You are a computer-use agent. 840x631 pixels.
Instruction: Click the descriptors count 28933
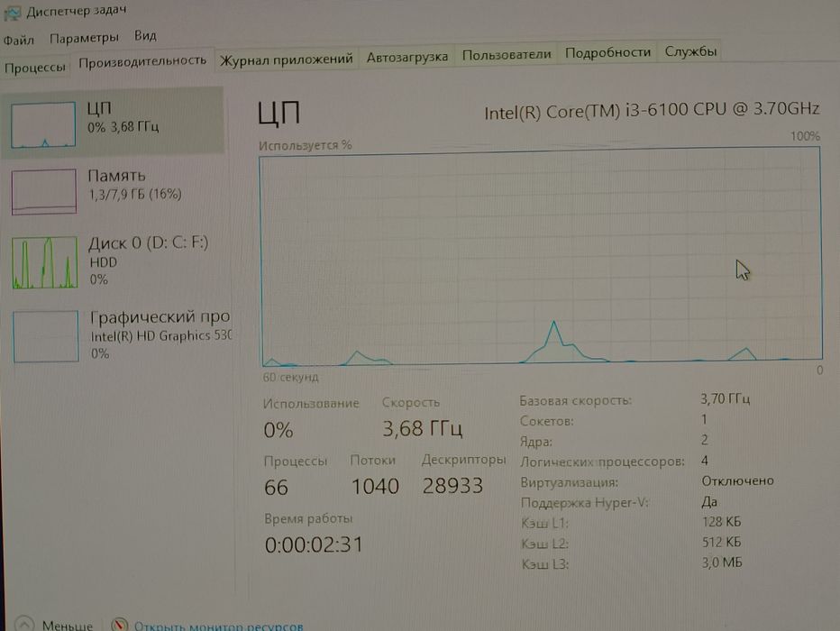tap(452, 485)
